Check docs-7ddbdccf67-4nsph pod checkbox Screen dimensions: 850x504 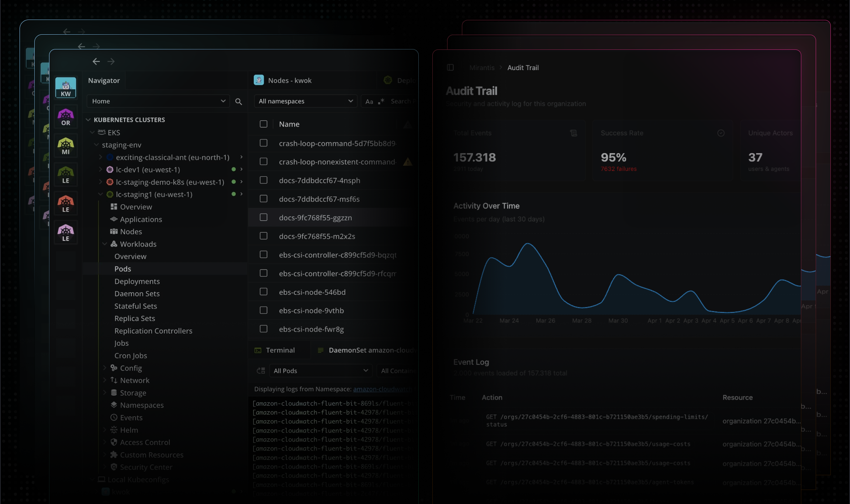pos(263,180)
